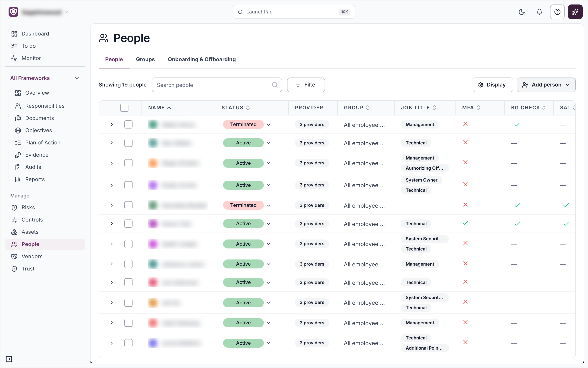Collapse sidebar using bottom-left panel icon
Image resolution: width=588 pixels, height=368 pixels.
9,359
